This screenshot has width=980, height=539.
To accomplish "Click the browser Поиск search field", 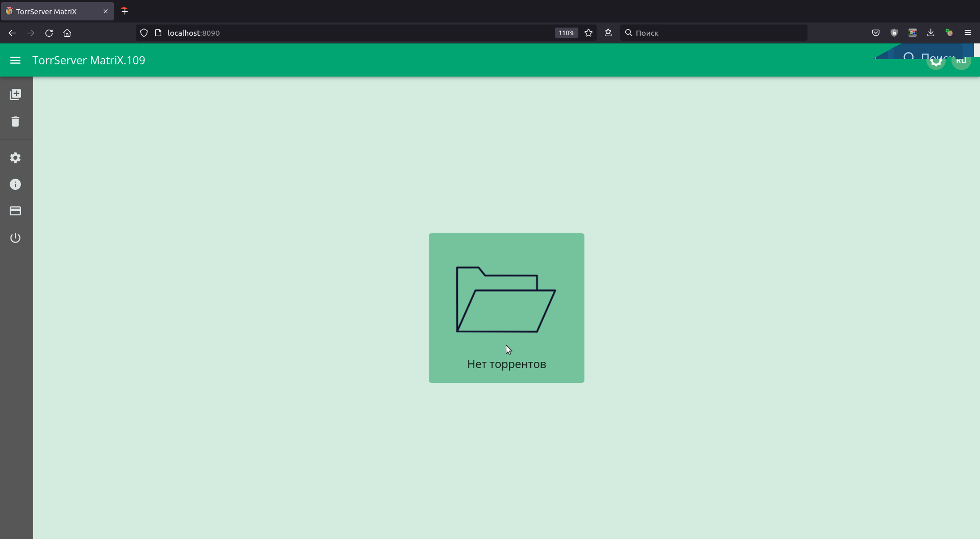I will (x=714, y=33).
